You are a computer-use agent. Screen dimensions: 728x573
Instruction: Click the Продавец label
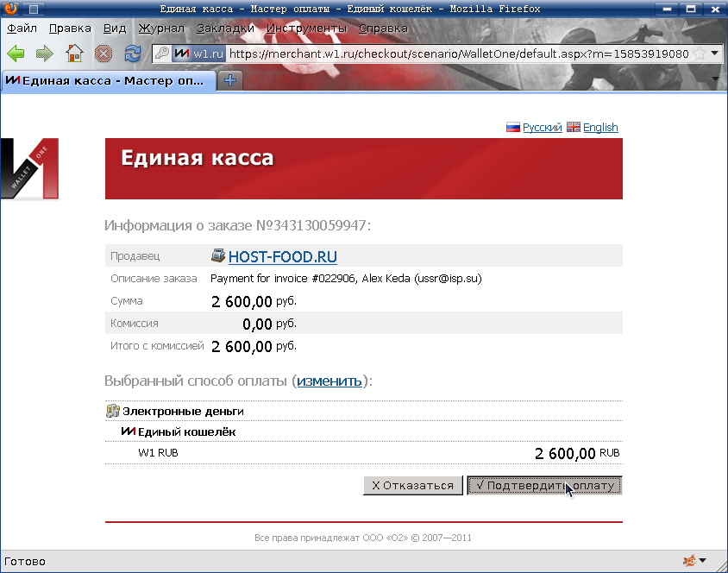135,255
